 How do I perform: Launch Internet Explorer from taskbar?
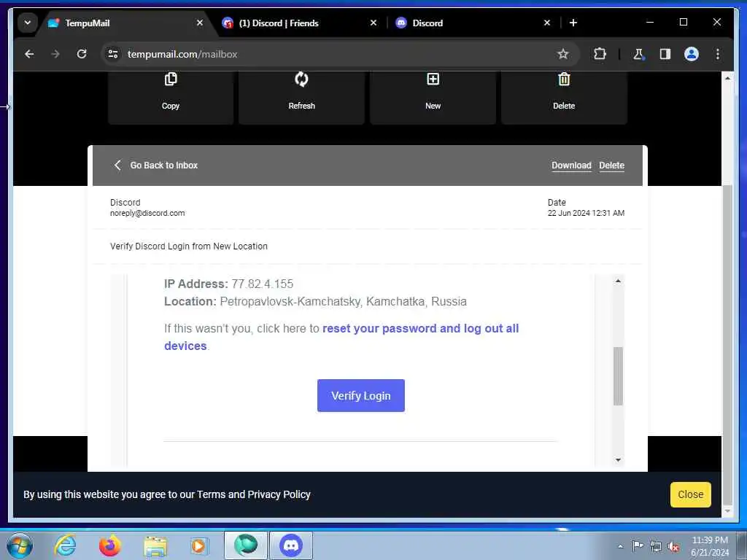tap(65, 545)
